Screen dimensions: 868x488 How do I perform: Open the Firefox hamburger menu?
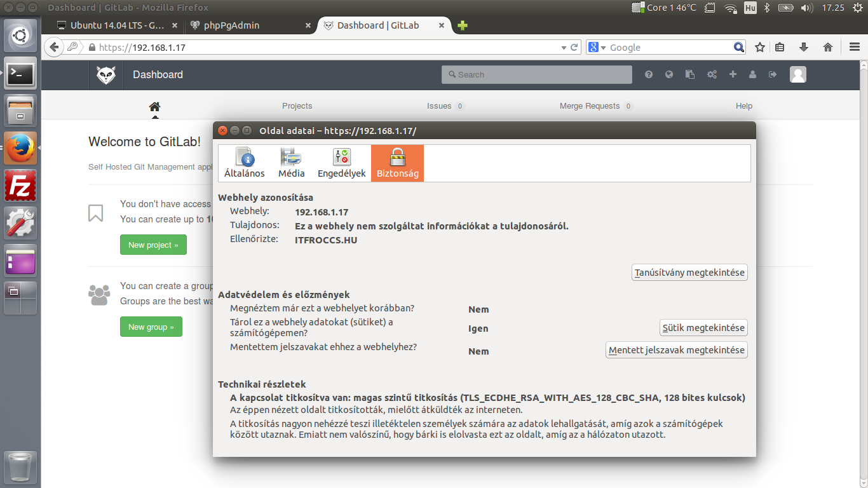[x=855, y=46]
